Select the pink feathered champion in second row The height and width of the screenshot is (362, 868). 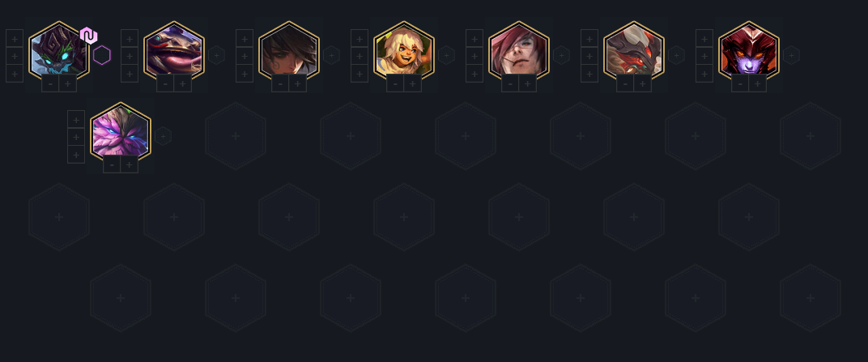[121, 132]
